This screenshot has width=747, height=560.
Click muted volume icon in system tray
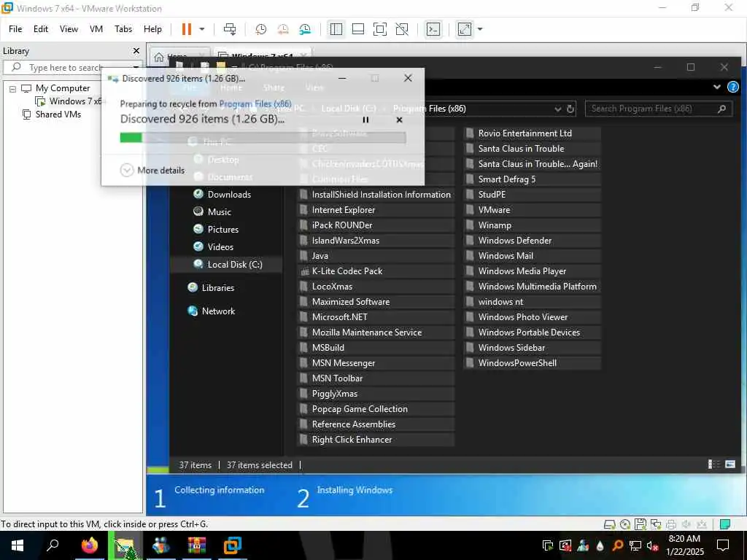652,545
